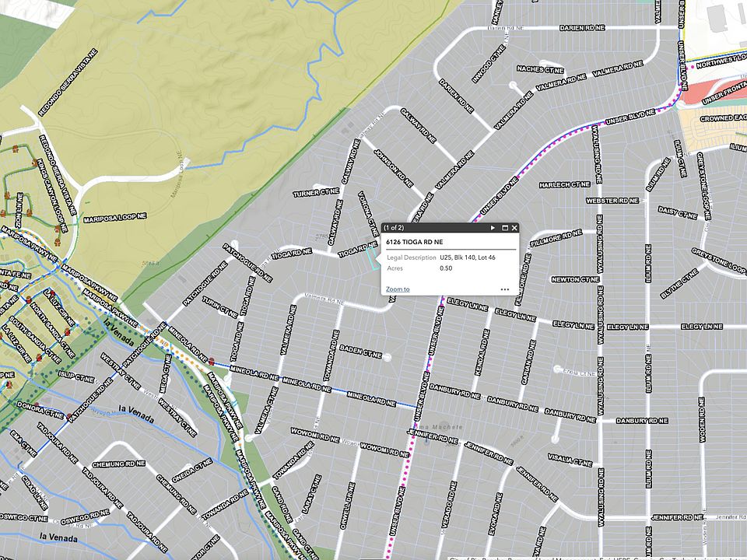Click the TURNER CT NE street label
747x560 pixels.
point(316,192)
